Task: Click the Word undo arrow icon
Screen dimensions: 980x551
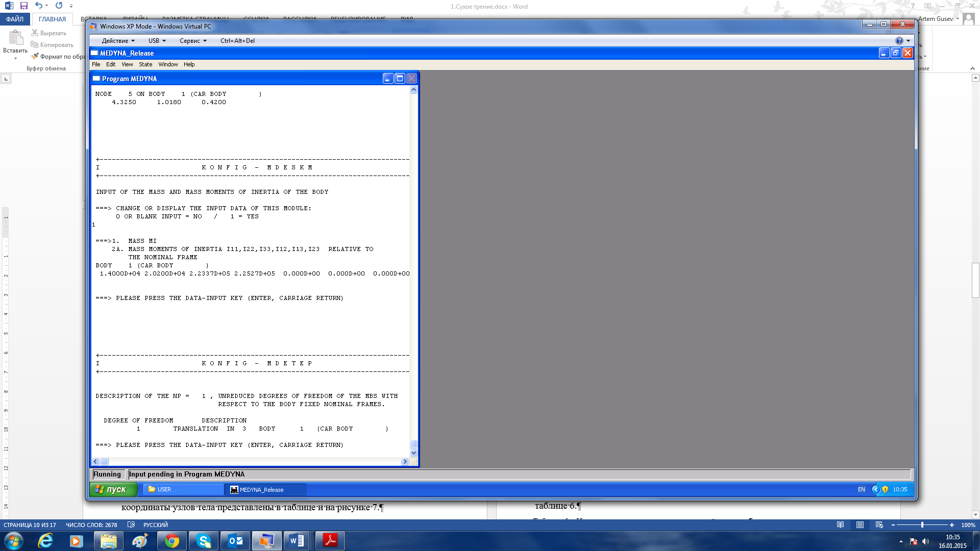Action: click(38, 6)
